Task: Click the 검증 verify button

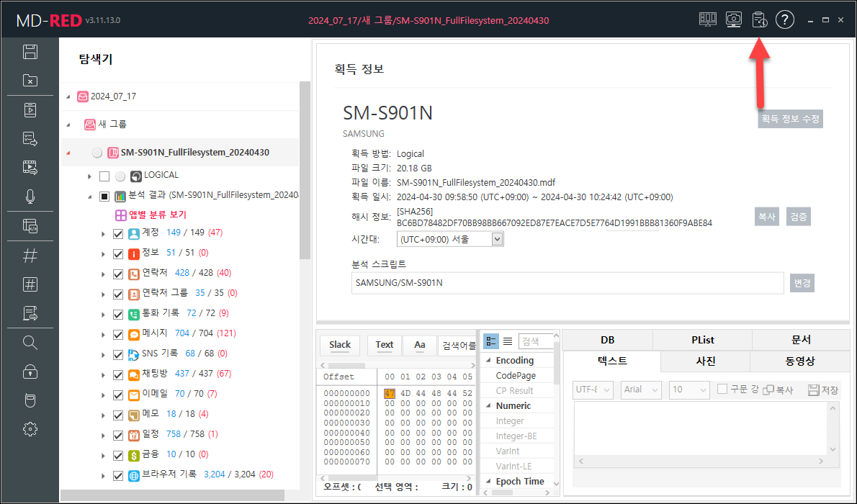Action: (799, 217)
